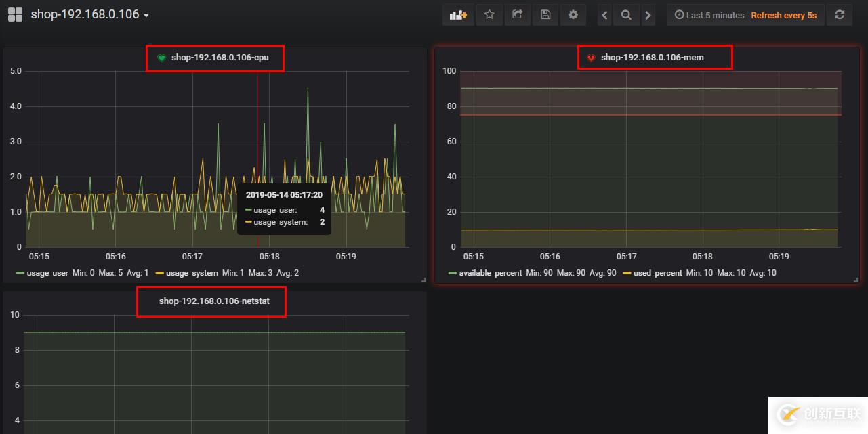Open the shop-192.168.0.106 dashboard dropdown

(x=89, y=14)
